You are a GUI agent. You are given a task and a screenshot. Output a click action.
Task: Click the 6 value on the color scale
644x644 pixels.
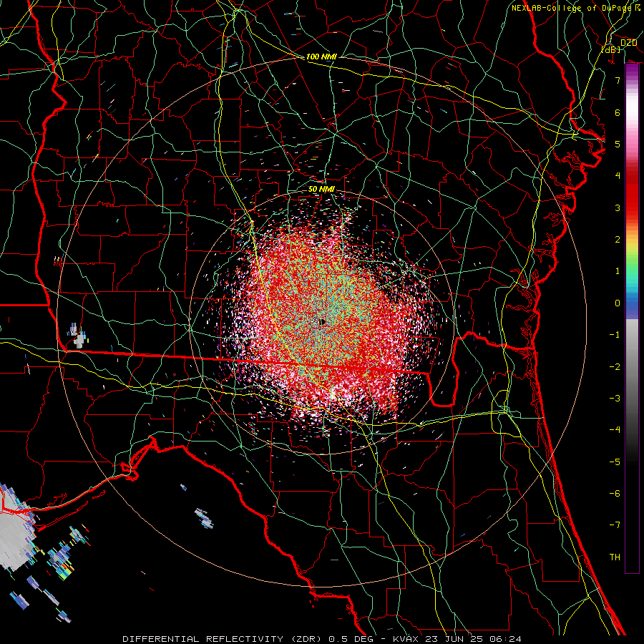[618, 112]
